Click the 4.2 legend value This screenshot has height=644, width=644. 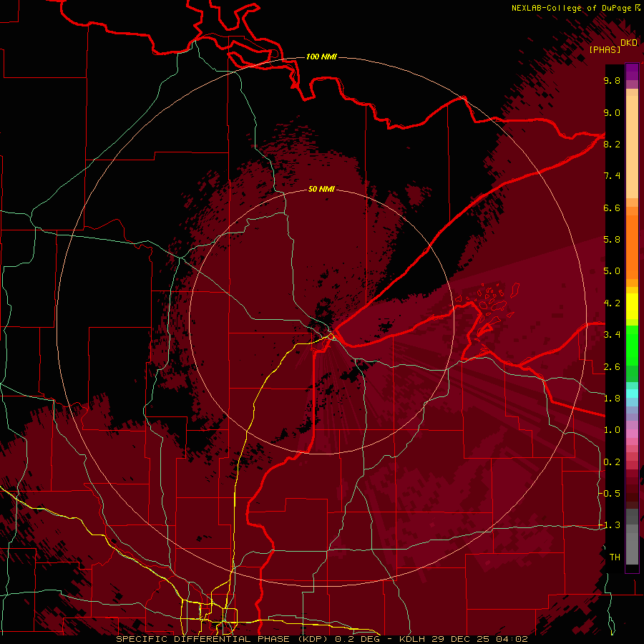(x=612, y=303)
